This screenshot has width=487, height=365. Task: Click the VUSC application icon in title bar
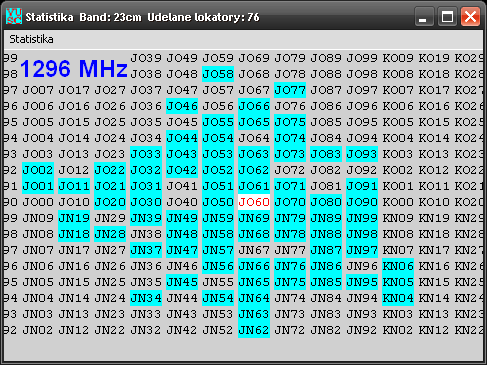coord(14,16)
